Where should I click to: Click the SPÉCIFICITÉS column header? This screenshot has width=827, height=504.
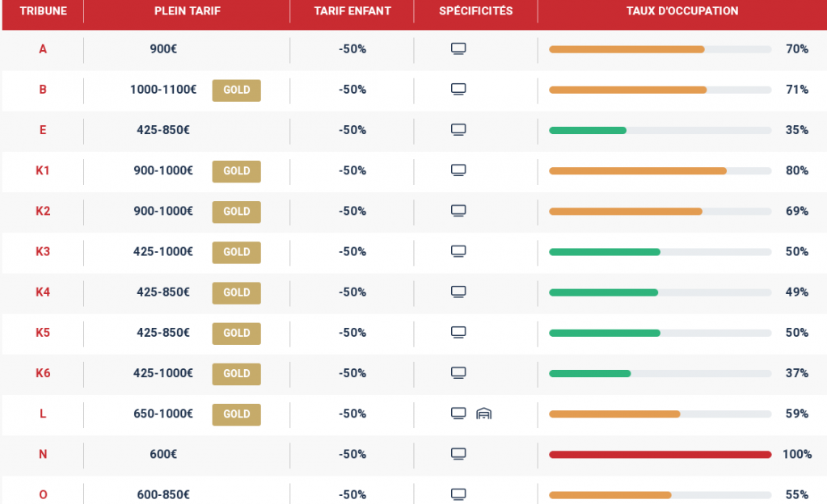[x=475, y=11]
